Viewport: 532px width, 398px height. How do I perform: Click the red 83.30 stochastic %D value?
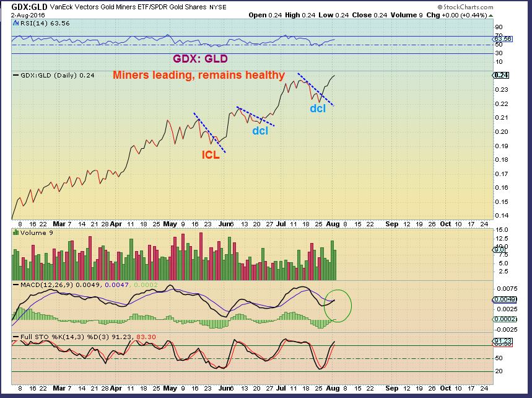tap(146, 337)
